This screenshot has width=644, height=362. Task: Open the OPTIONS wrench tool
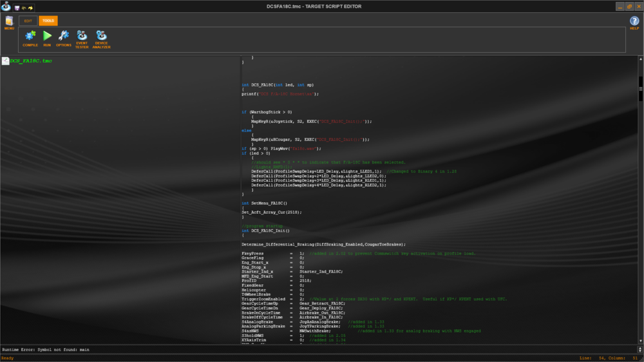point(64,39)
